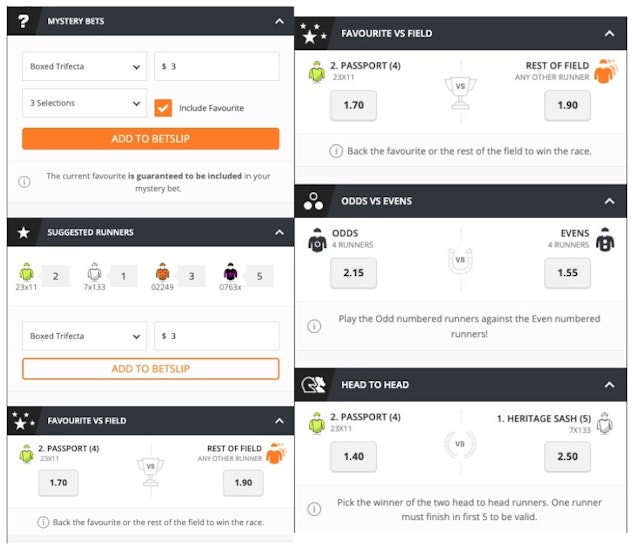Screen dimensions: 633x553
Task: Collapse the Head to Head section
Action: pos(610,385)
